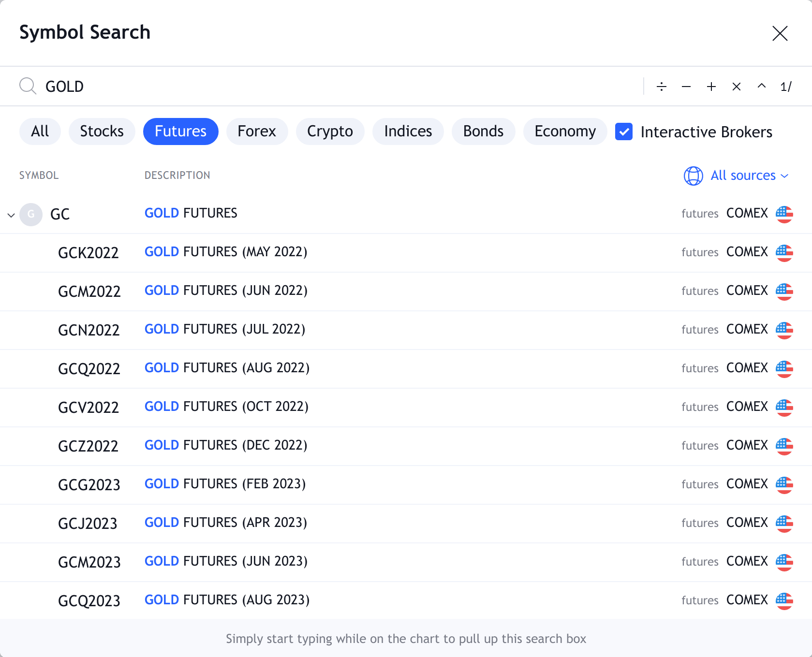
Task: Click COMEX label on GCJ2023 row
Action: (747, 523)
